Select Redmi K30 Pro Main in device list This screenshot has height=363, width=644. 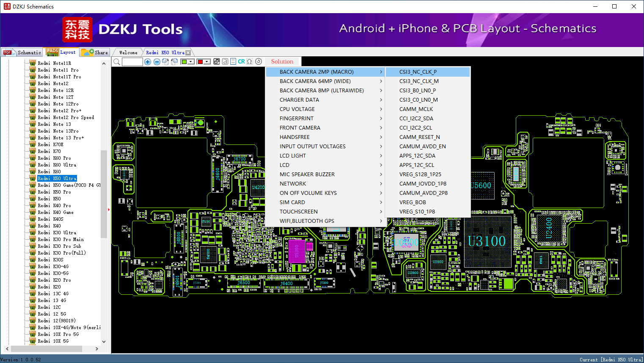(x=61, y=239)
